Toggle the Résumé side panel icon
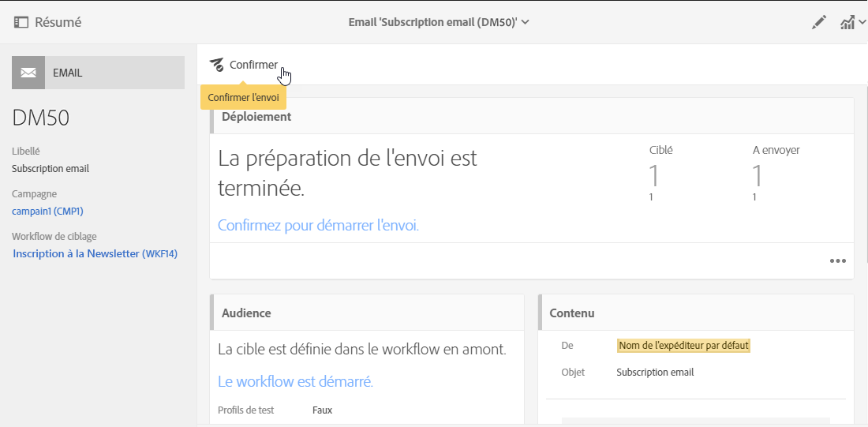Image resolution: width=868 pixels, height=427 pixels. [21, 23]
